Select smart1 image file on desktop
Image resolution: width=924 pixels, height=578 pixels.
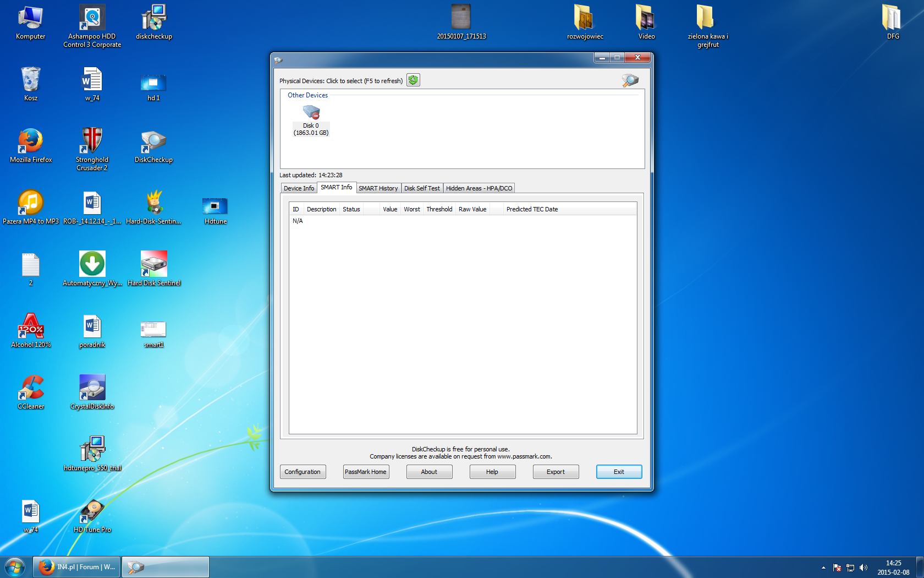(x=153, y=334)
